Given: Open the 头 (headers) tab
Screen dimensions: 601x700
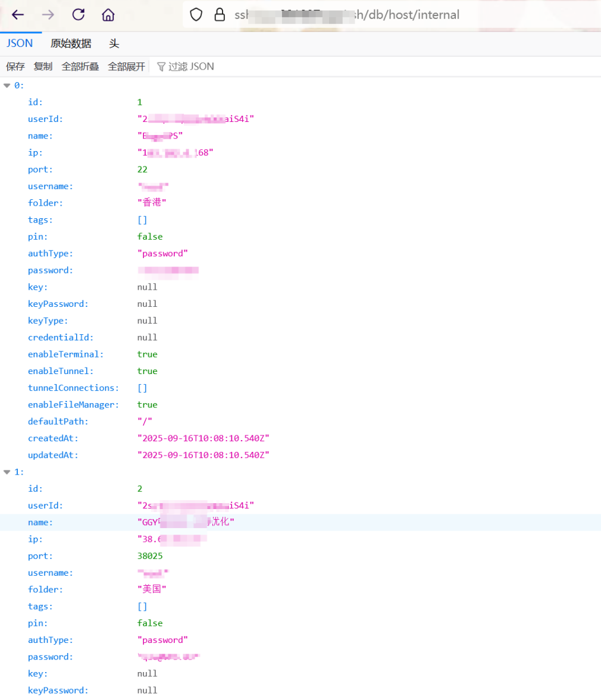Looking at the screenshot, I should (114, 43).
